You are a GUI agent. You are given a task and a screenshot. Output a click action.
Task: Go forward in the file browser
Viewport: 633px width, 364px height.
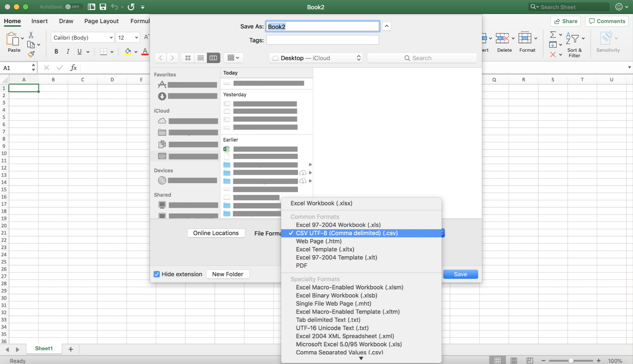(172, 58)
